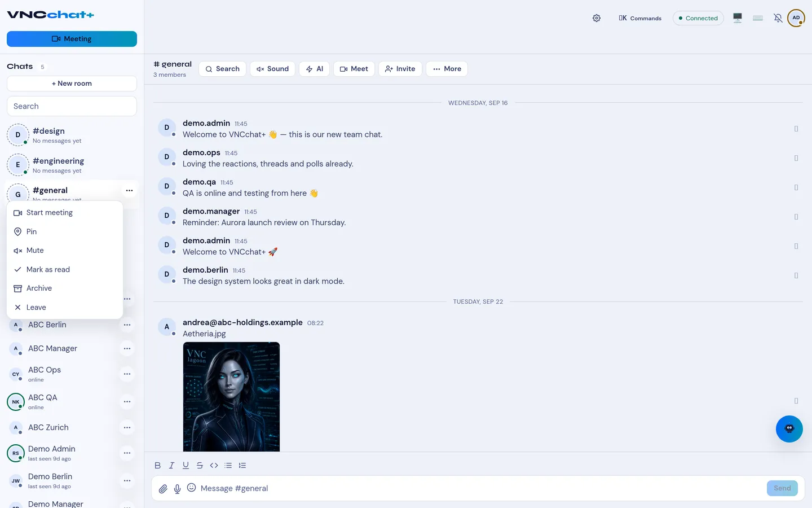
Task: Open the emoji picker
Action: 192,488
